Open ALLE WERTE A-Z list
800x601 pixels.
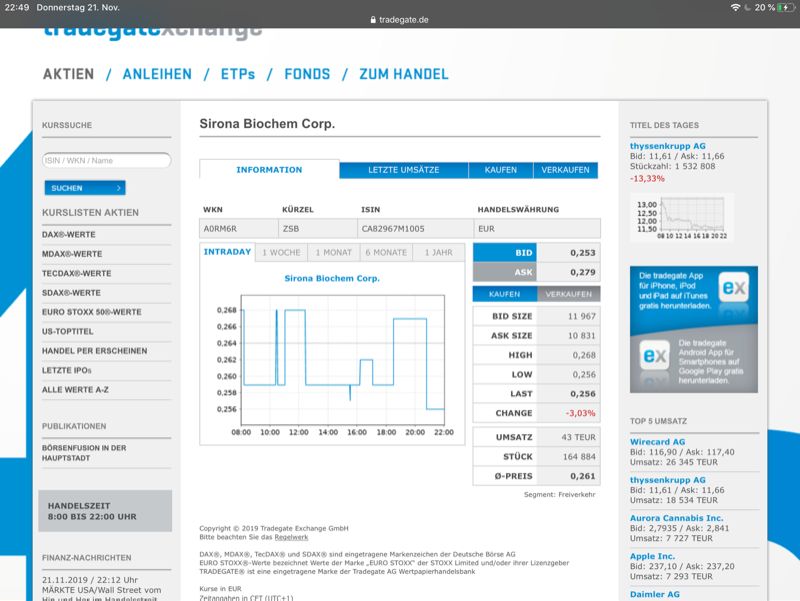pyautogui.click(x=75, y=390)
